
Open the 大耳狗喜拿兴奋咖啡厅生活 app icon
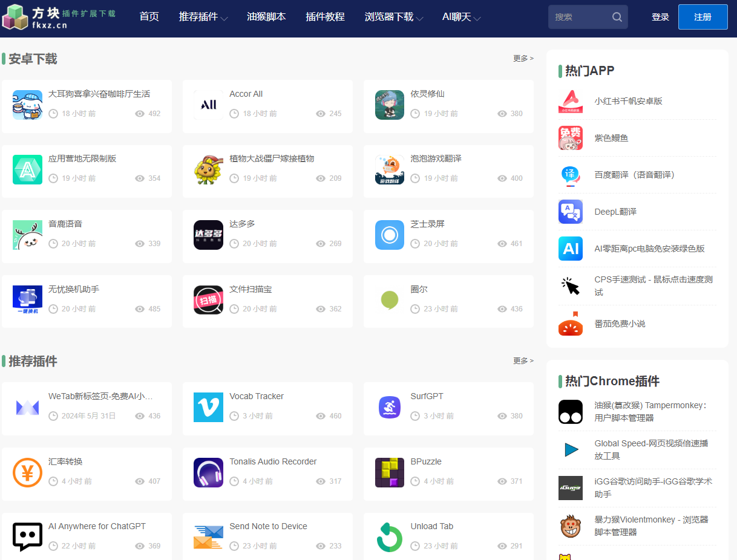point(27,105)
